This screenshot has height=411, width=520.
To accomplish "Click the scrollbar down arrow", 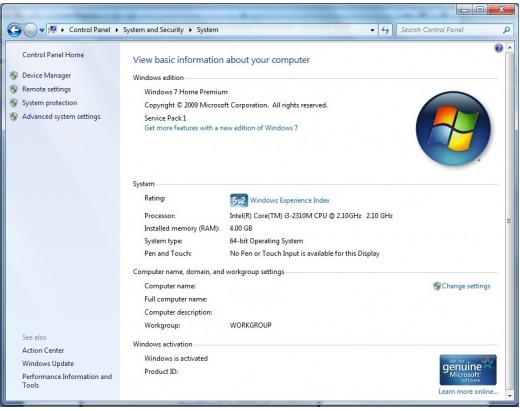I will (x=509, y=395).
